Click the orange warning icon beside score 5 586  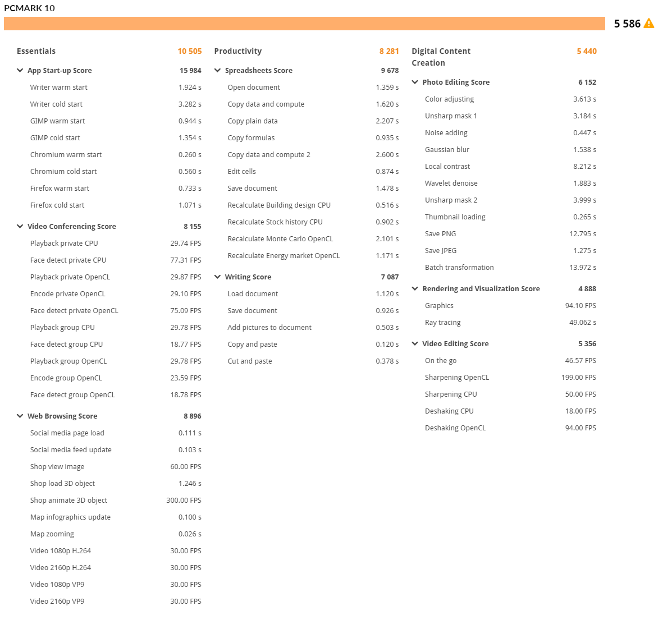[648, 24]
